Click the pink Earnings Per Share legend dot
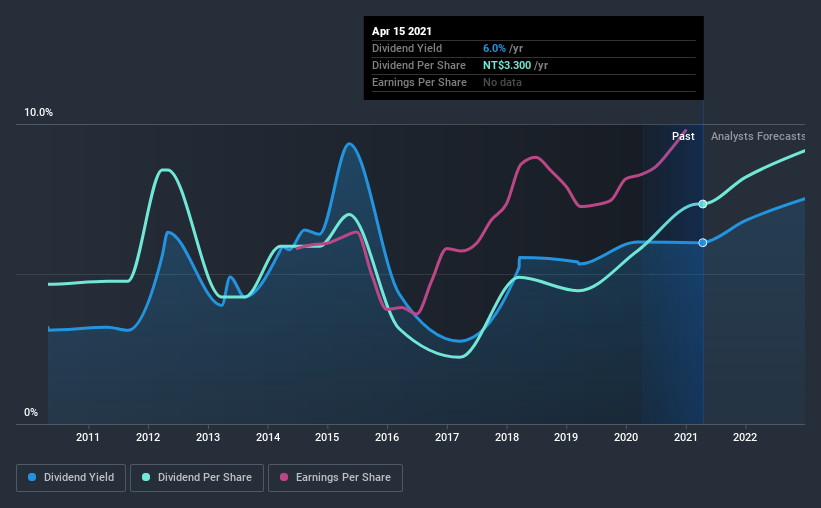Screen dimensions: 821x508 (x=284, y=477)
